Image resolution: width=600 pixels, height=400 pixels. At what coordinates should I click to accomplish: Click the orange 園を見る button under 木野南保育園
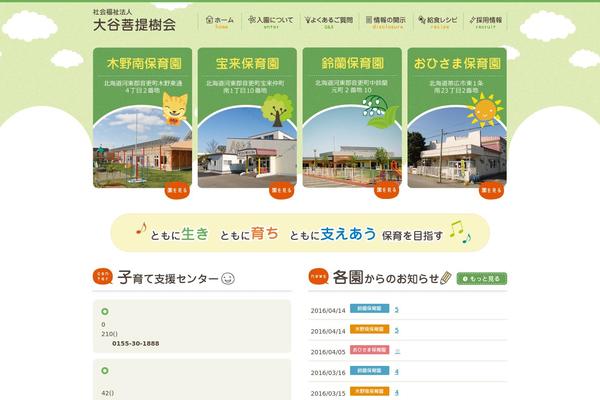tap(177, 190)
